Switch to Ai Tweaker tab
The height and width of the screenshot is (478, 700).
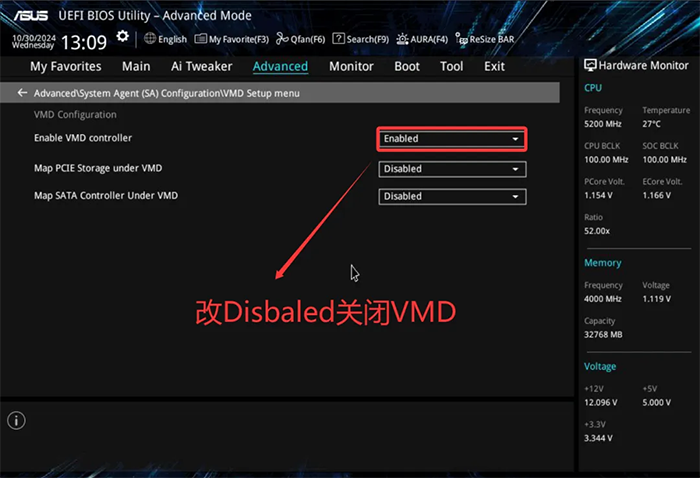(x=201, y=67)
